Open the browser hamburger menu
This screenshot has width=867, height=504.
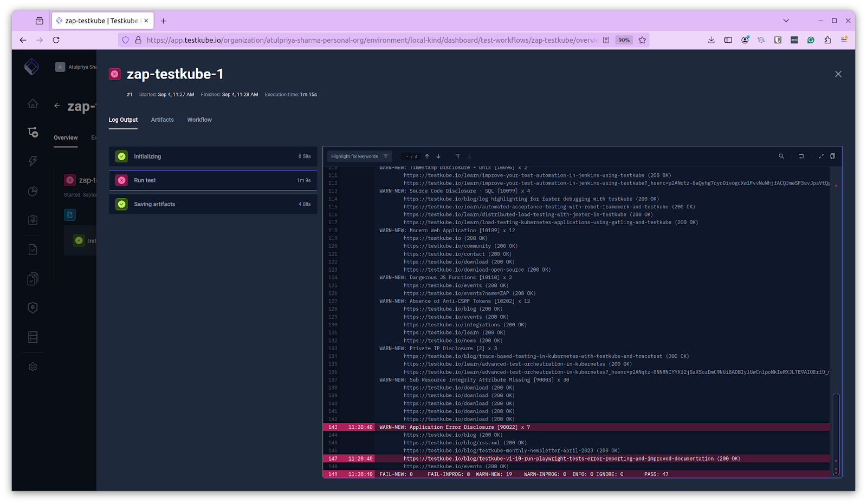844,40
